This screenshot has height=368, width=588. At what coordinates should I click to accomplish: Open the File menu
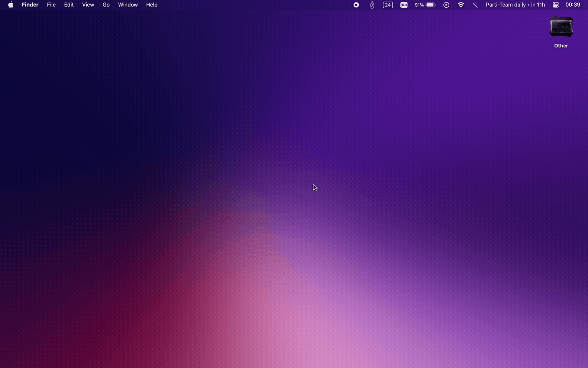pos(51,5)
